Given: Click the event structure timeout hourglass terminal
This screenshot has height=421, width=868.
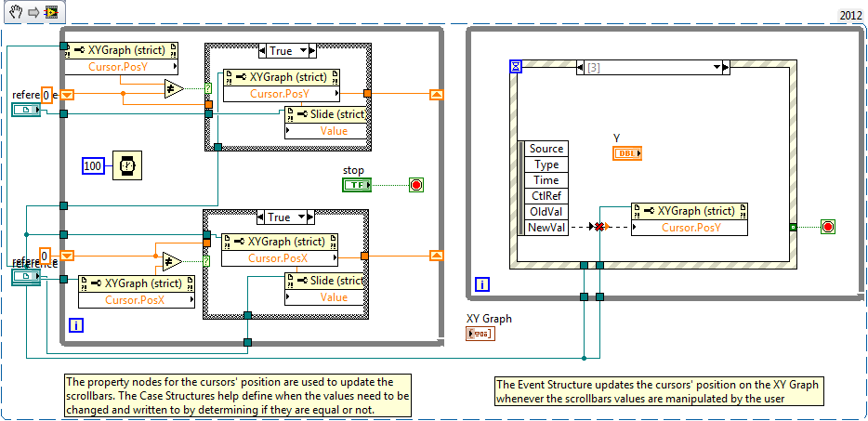Looking at the screenshot, I should pos(516,67).
